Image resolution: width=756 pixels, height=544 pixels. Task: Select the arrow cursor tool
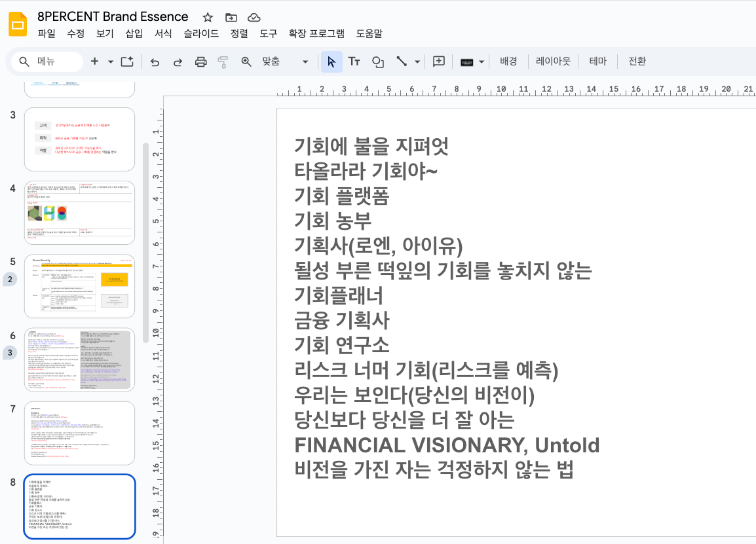click(331, 62)
